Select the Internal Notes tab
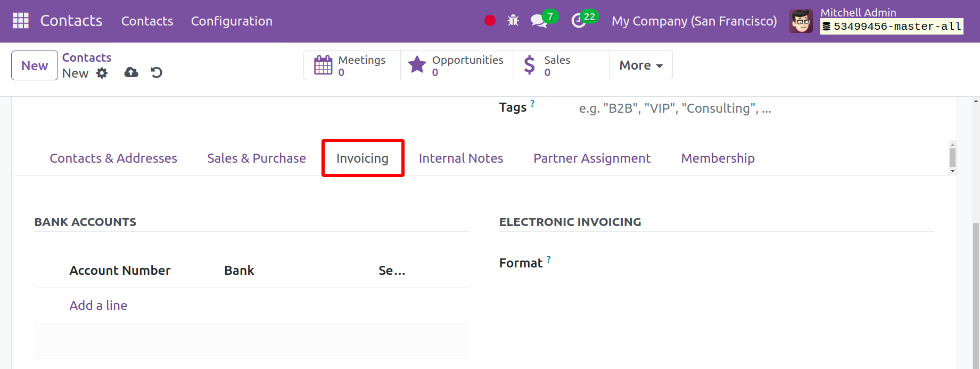The width and height of the screenshot is (980, 369). coord(460,158)
